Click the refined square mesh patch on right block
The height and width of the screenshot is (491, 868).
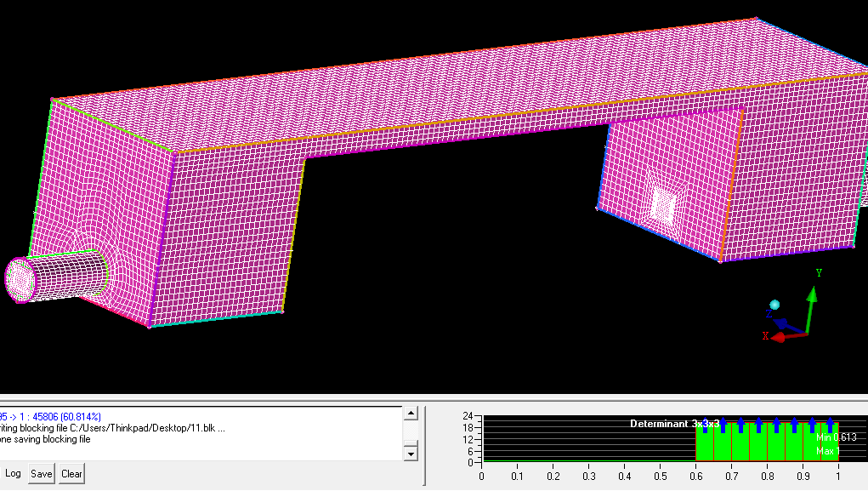(x=663, y=203)
